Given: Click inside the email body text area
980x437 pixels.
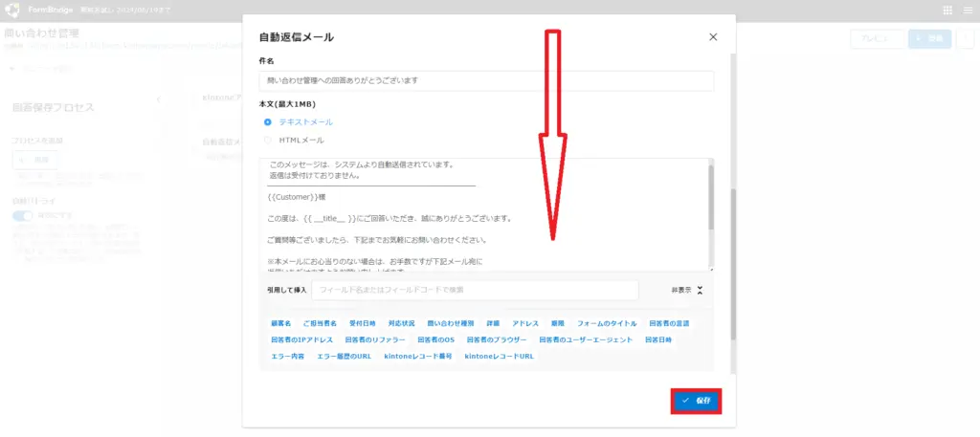Looking at the screenshot, I should [483, 215].
